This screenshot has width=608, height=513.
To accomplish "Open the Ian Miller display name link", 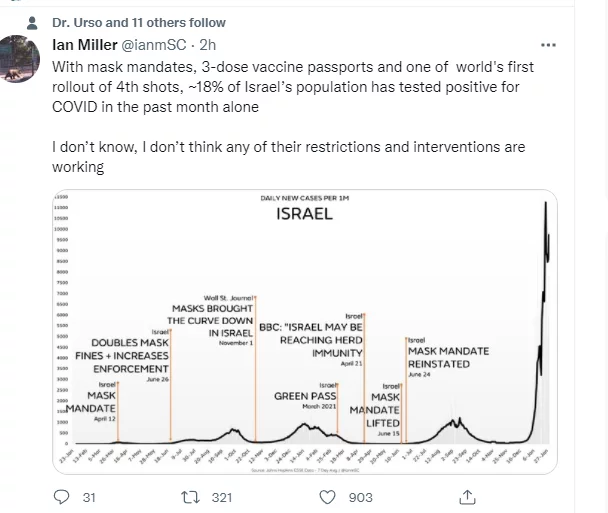I will click(84, 46).
